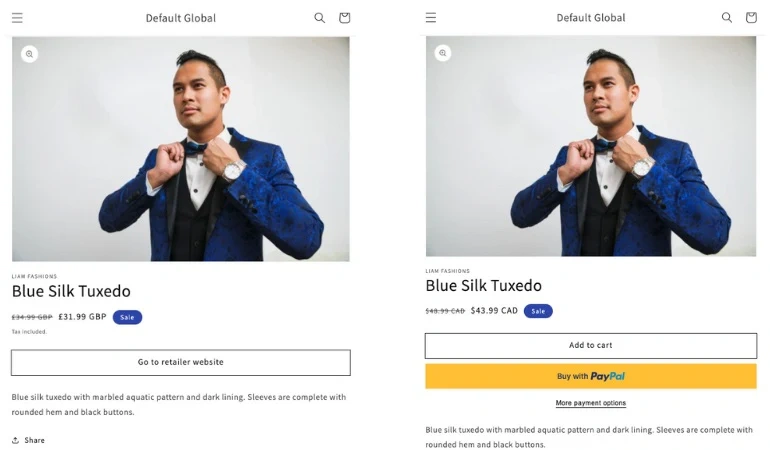Open the cart on the left storefront
This screenshot has width=770, height=450.
(345, 18)
